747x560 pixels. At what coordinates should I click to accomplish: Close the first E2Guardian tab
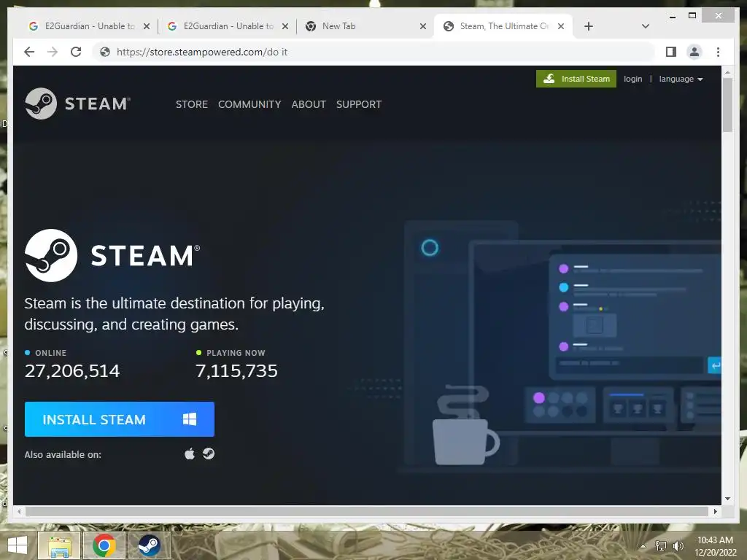[147, 26]
